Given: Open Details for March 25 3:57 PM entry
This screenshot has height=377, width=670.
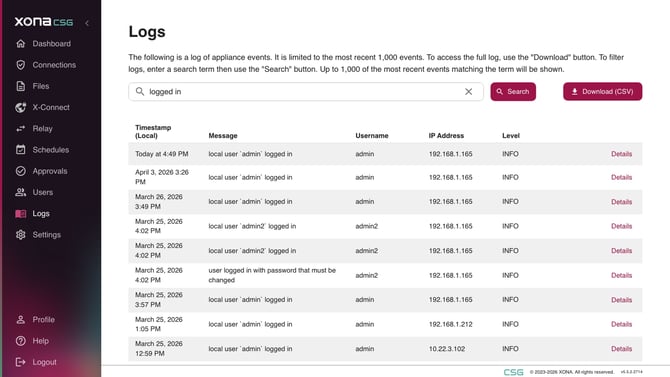Looking at the screenshot, I should click(x=621, y=300).
